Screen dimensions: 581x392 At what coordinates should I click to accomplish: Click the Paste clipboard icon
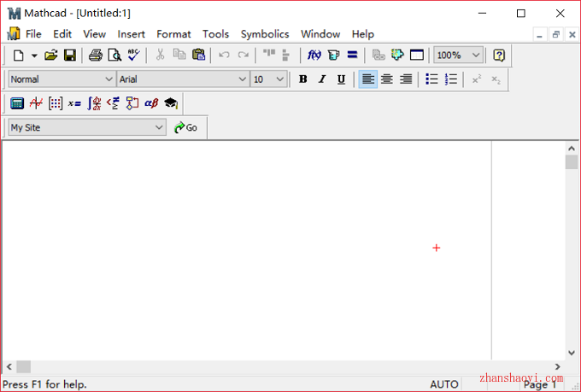point(198,55)
